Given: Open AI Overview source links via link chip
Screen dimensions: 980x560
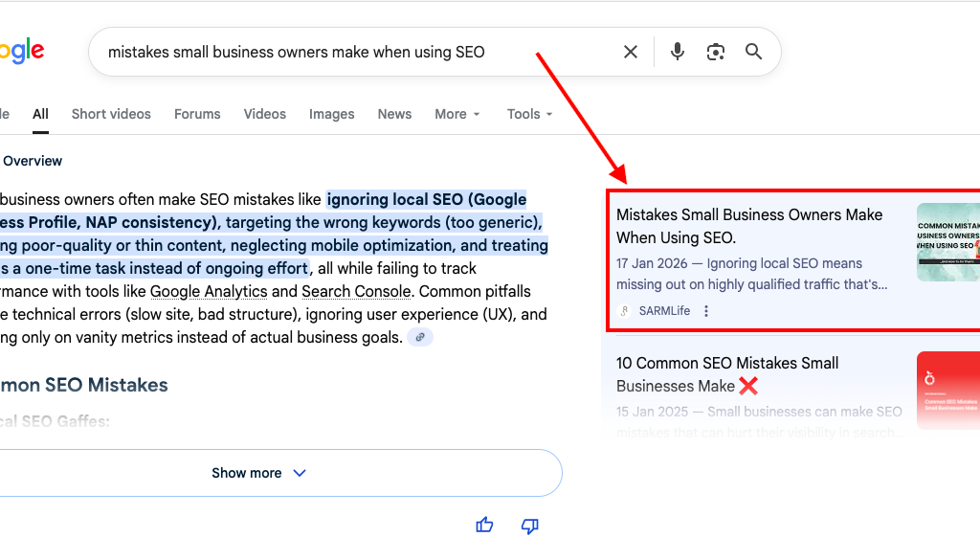Looking at the screenshot, I should pyautogui.click(x=420, y=336).
